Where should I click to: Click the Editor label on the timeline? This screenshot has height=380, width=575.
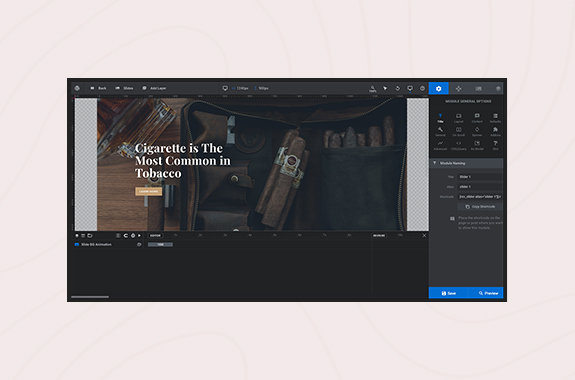point(155,235)
